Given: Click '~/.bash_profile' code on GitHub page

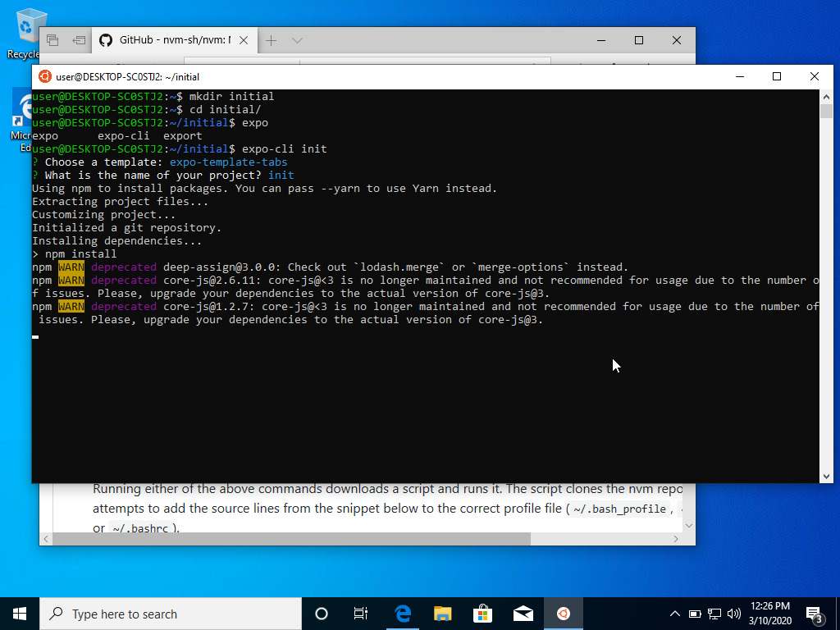Looking at the screenshot, I should coord(619,509).
